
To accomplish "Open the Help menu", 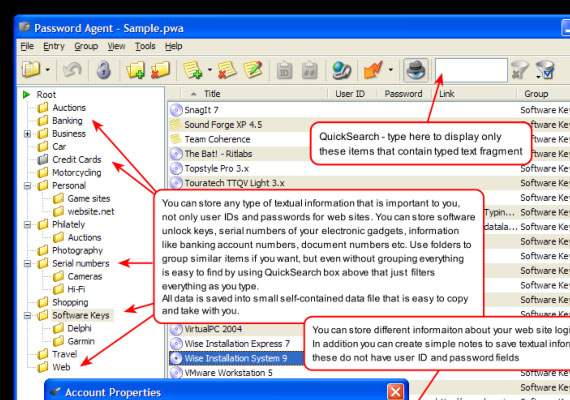I will [x=173, y=46].
